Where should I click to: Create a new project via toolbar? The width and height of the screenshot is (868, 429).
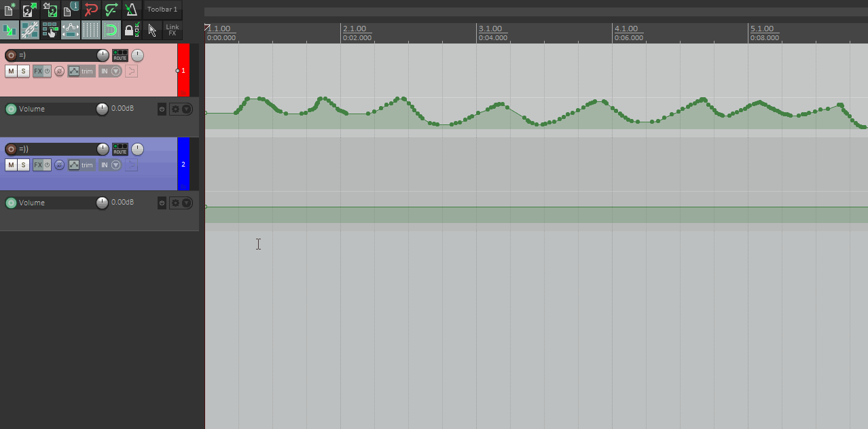10,10
